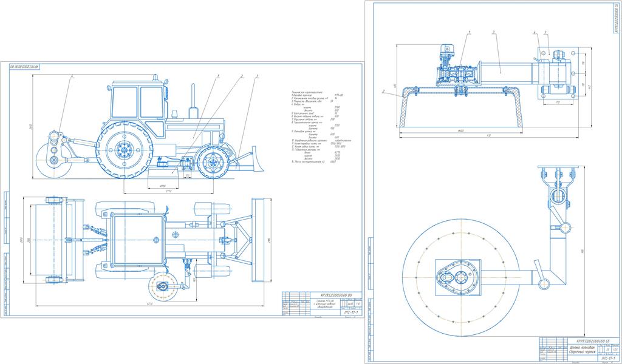Click callout number 4 on the tractor sheet
Viewport: 622px width, 364px height.
72,75
